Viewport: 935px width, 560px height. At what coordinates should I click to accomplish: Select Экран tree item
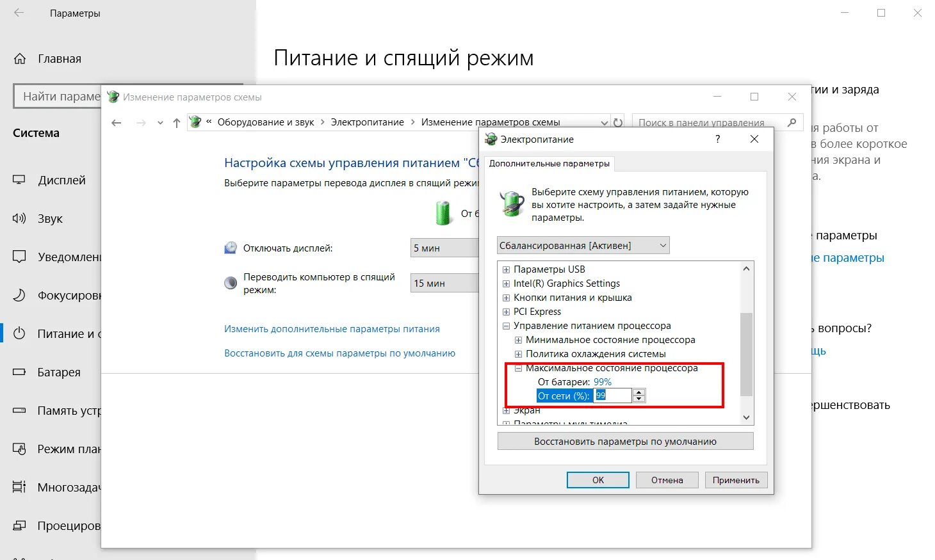click(x=526, y=410)
